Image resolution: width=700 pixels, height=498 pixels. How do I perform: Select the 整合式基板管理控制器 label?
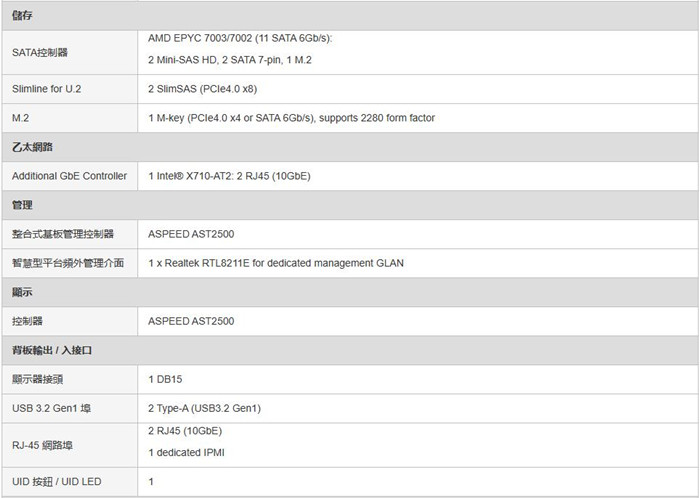click(x=62, y=234)
